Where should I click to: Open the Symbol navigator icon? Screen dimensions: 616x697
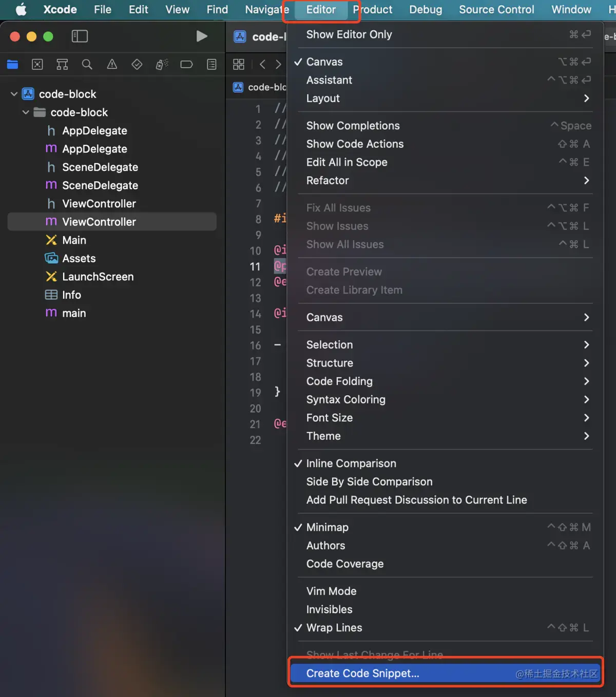[62, 64]
